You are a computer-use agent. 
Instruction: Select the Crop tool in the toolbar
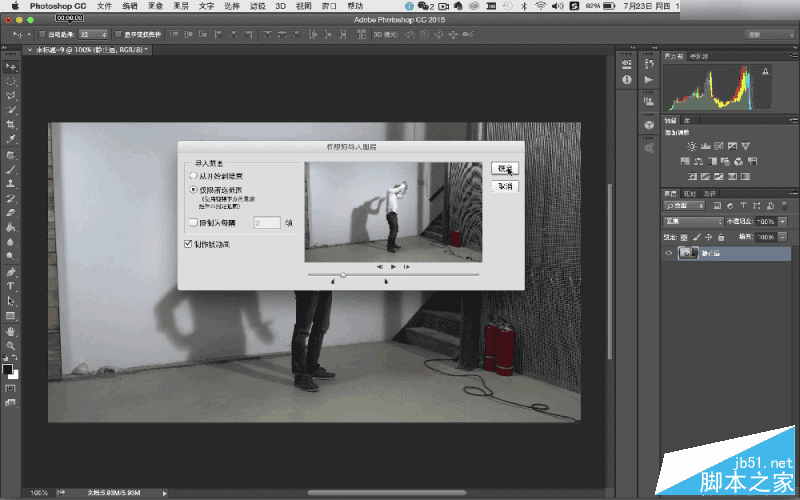[11, 124]
